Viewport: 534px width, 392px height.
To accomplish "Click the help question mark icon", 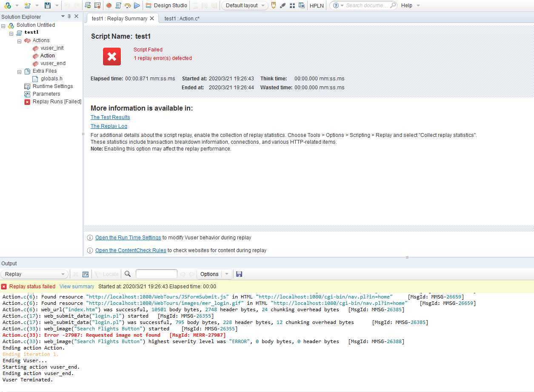I will tap(336, 6).
